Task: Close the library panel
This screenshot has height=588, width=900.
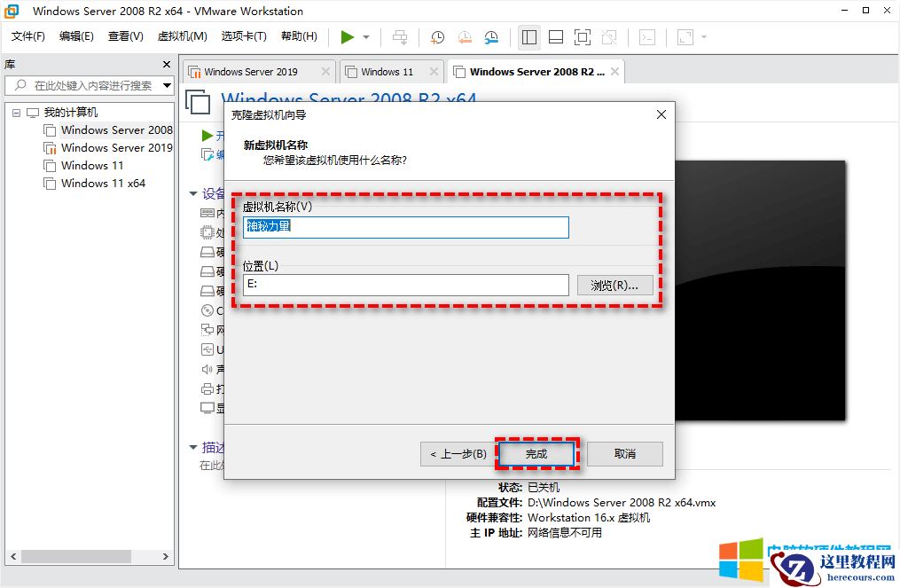Action: (x=167, y=65)
